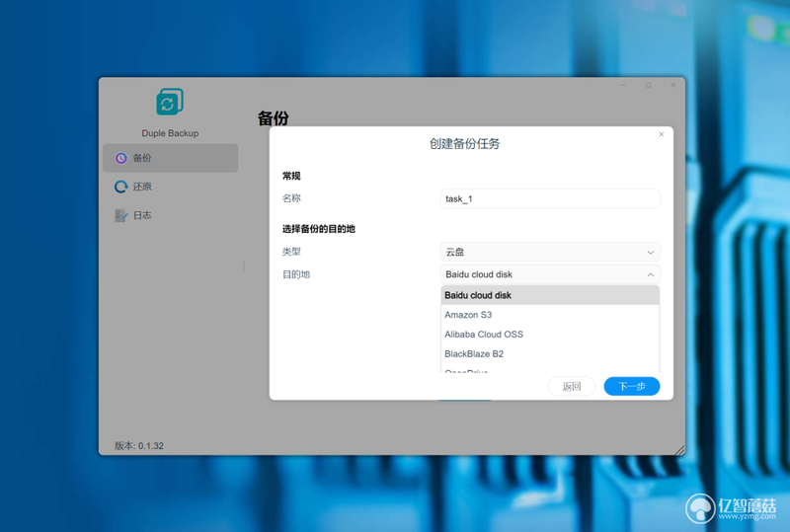Minimize the Duple Backup window
The image size is (790, 532).
624,85
